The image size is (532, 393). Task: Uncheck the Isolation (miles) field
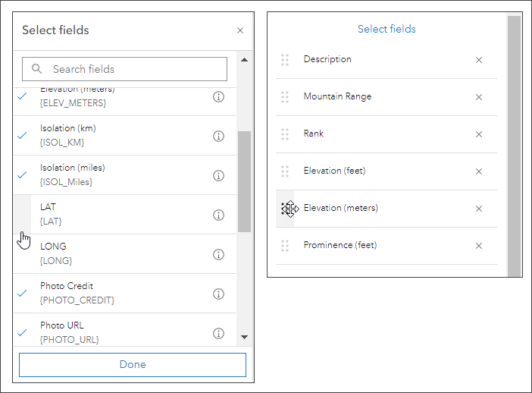coord(22,174)
